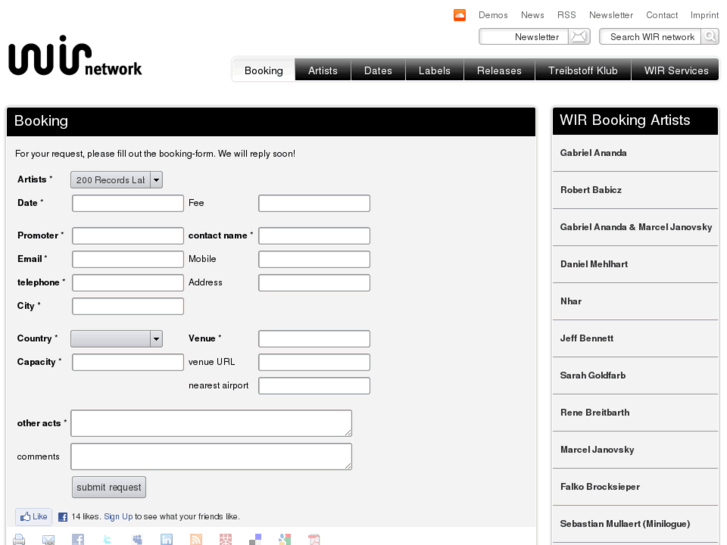Viewport: 727px width, 545px height.
Task: Click the Search WIR network field
Action: click(x=650, y=37)
